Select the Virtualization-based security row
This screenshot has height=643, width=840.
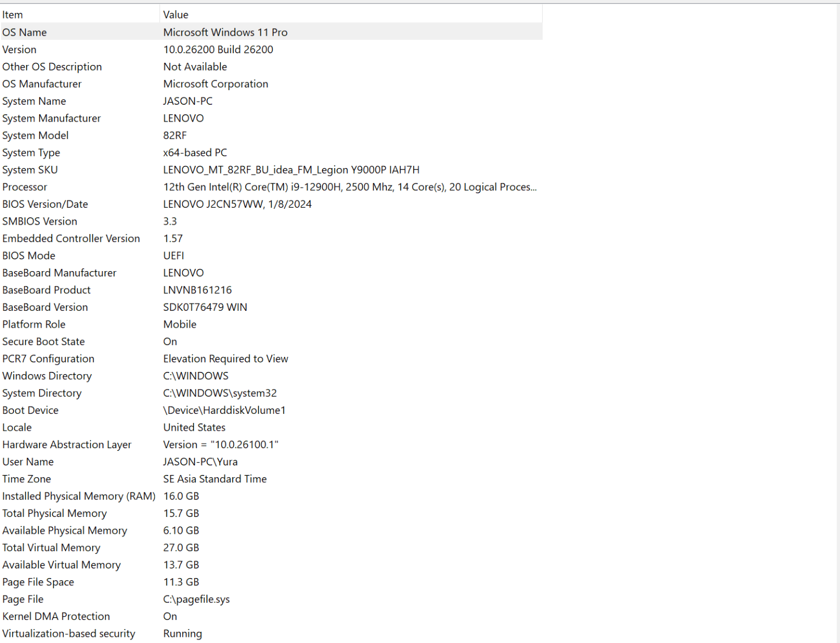coord(69,633)
